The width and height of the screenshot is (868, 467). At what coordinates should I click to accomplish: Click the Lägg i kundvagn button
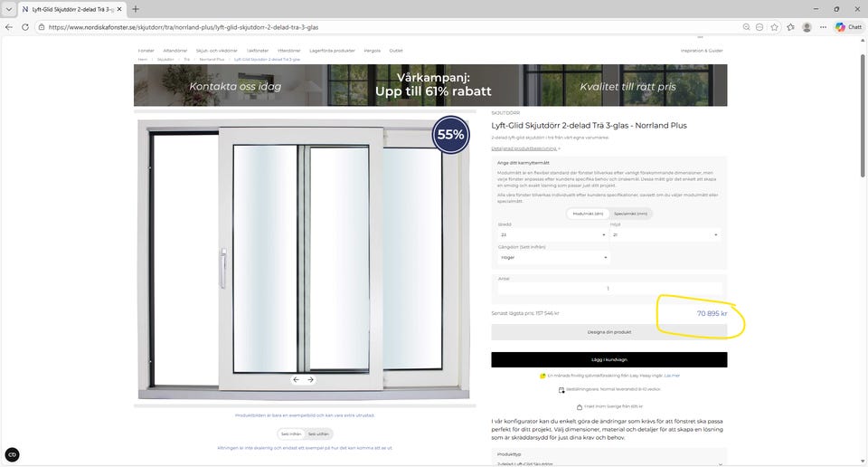tap(609, 359)
